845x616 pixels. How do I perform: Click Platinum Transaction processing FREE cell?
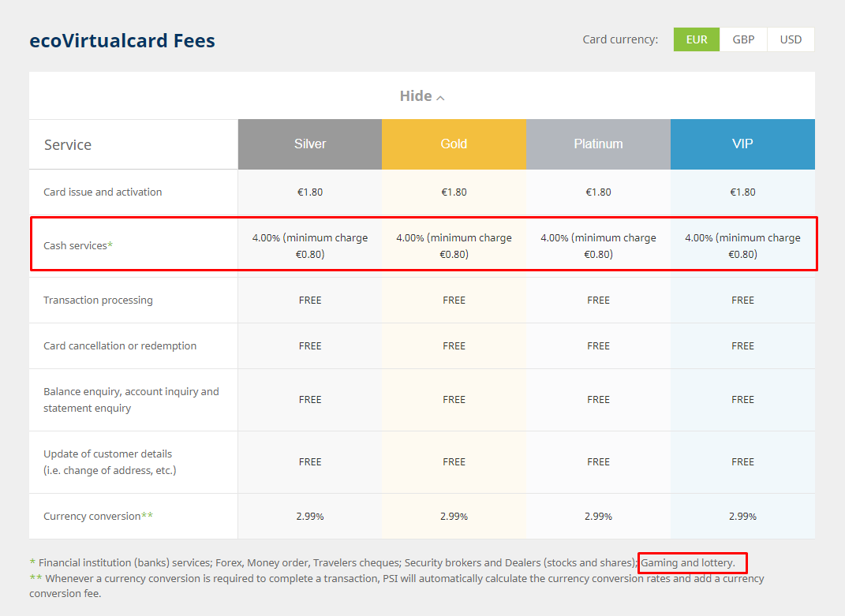pos(598,301)
